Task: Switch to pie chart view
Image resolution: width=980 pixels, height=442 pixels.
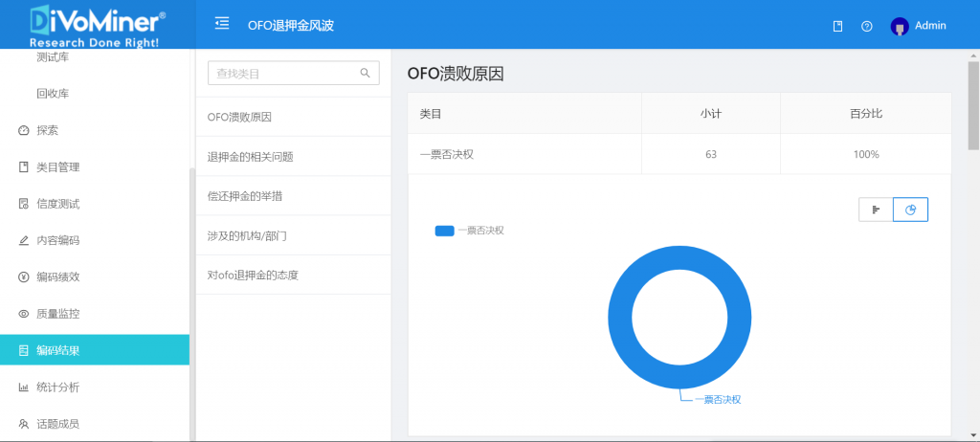Action: (x=911, y=210)
